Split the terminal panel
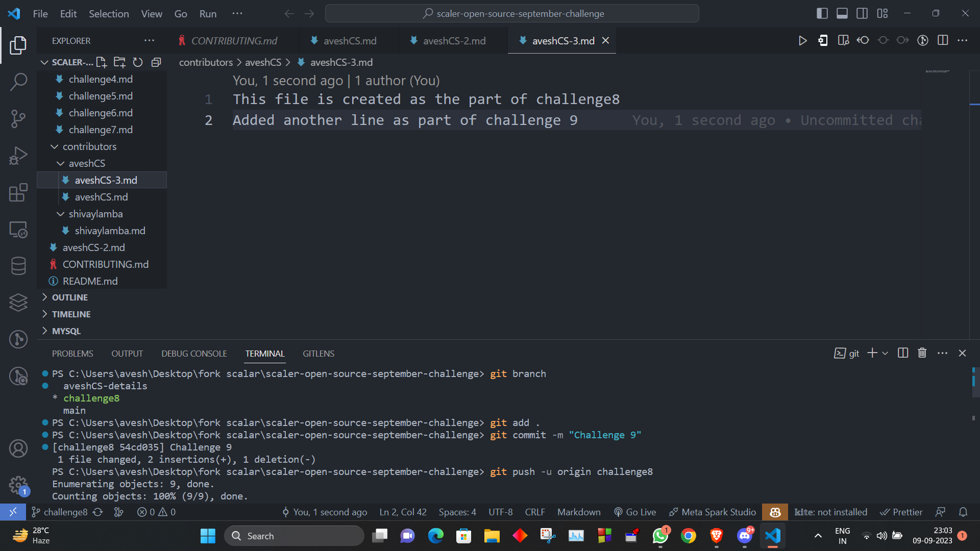The height and width of the screenshot is (551, 980). click(903, 353)
